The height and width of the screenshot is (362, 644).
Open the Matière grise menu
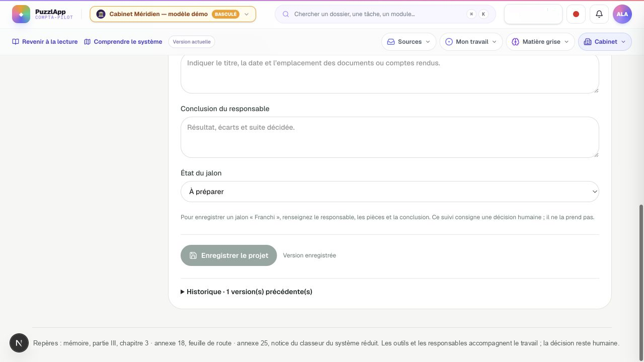tap(540, 42)
